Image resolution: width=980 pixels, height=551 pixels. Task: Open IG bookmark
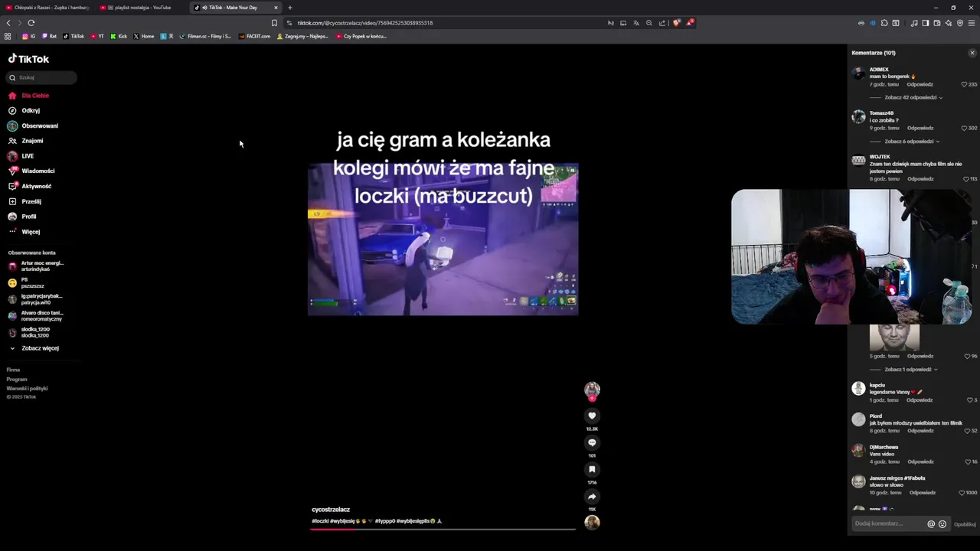(29, 36)
